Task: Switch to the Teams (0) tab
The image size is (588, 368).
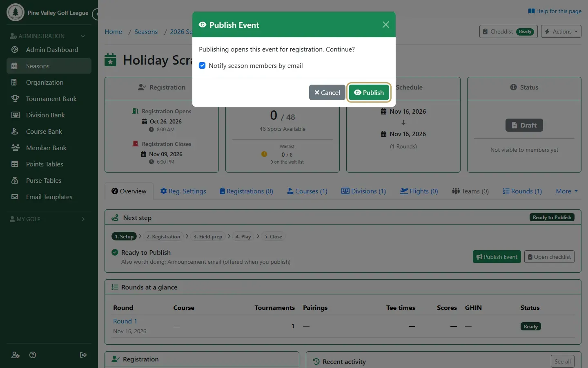Action: click(470, 191)
